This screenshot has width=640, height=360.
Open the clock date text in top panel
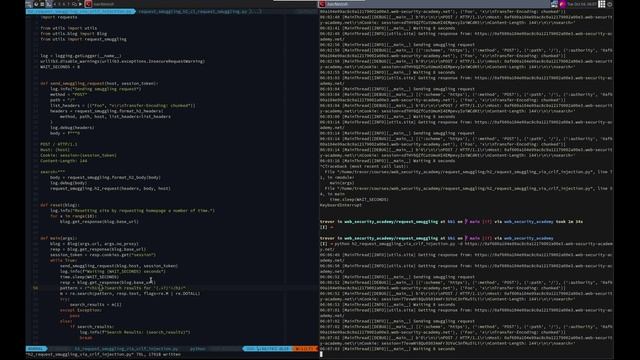pos(582,4)
